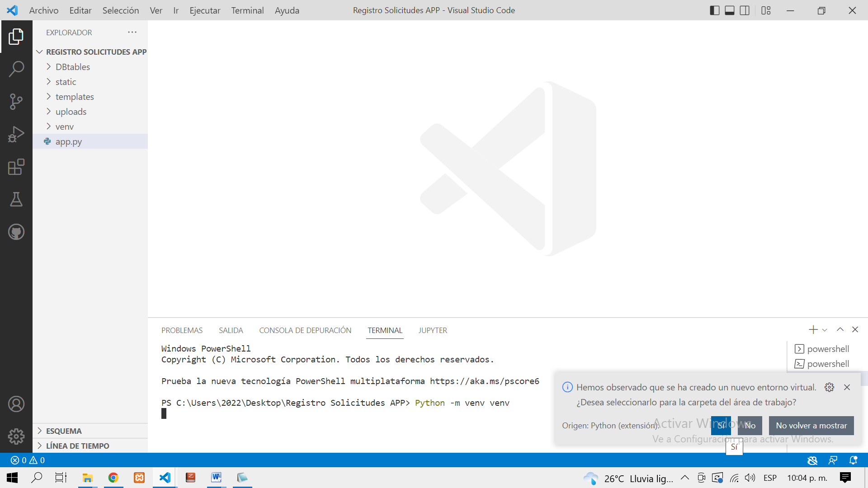Toggle the panel visibility

pyautogui.click(x=729, y=10)
